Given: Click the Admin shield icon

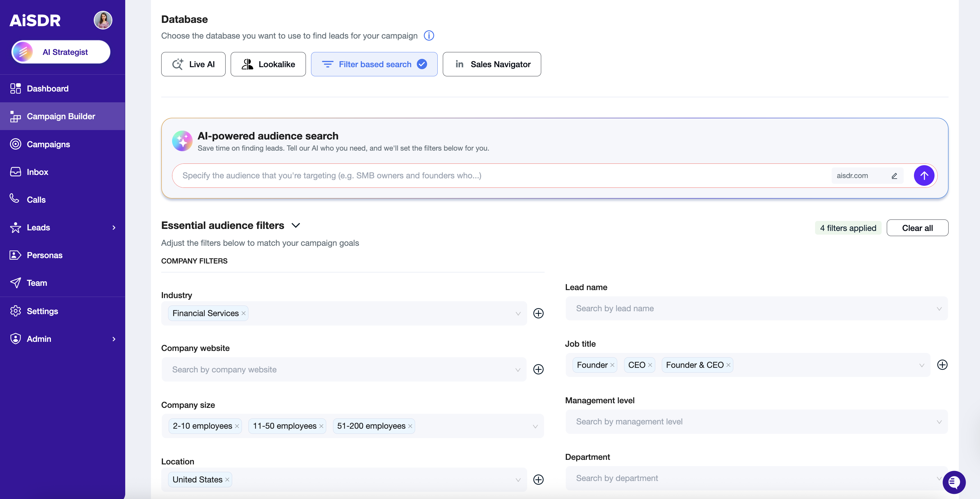Looking at the screenshot, I should (16, 338).
